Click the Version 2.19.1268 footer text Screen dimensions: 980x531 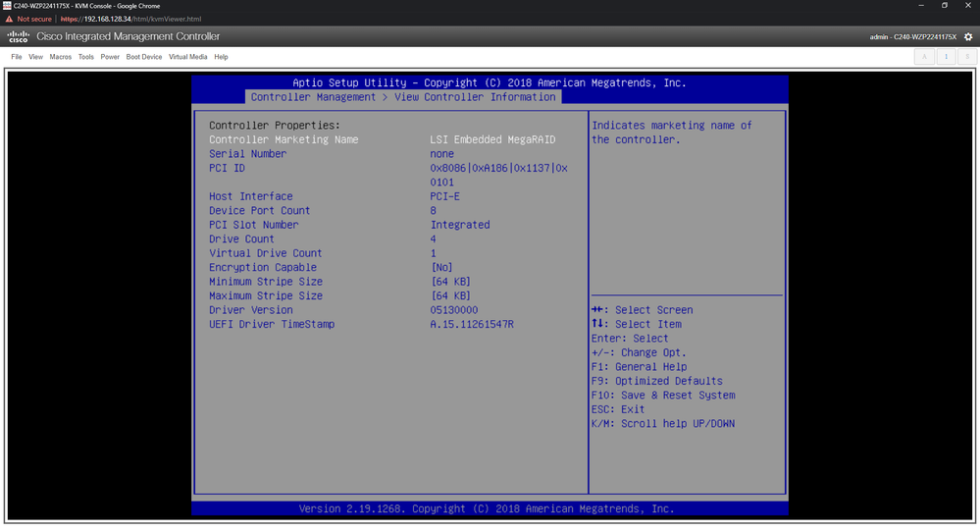pos(487,509)
